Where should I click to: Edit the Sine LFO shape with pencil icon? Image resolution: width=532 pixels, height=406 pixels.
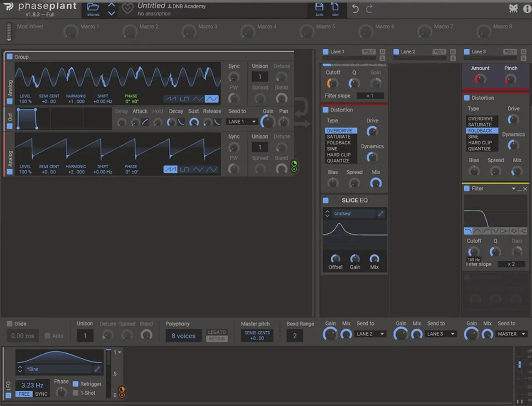[97, 369]
